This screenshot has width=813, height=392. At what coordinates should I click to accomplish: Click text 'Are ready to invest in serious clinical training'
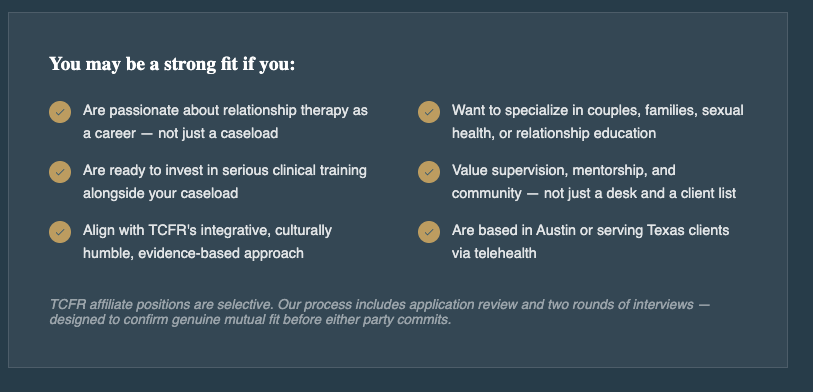click(x=225, y=171)
